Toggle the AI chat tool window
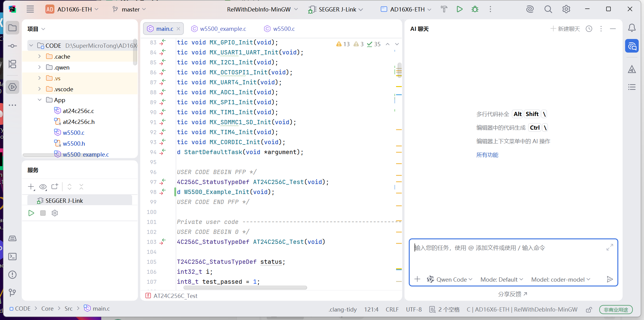644x320 pixels. (632, 46)
